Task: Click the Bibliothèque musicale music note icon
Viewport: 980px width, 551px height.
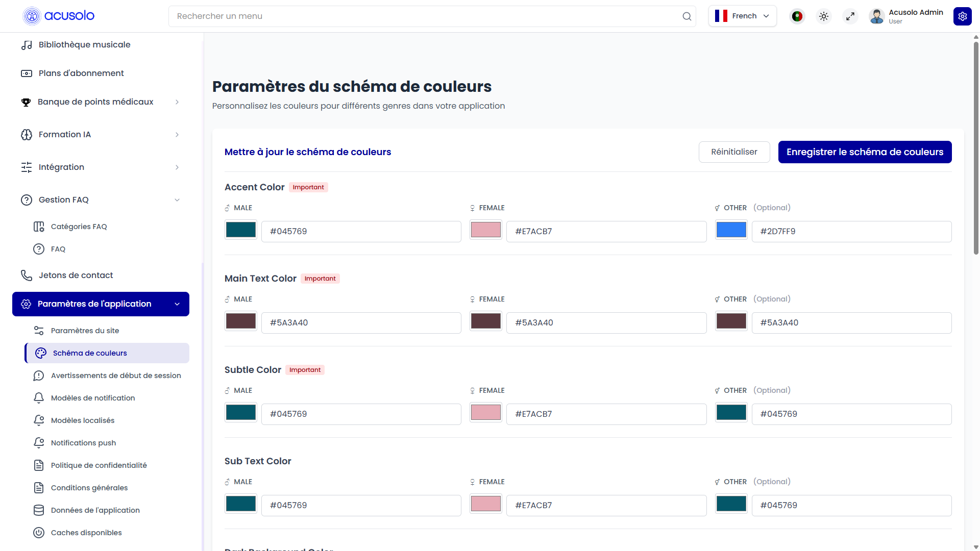Action: point(27,45)
